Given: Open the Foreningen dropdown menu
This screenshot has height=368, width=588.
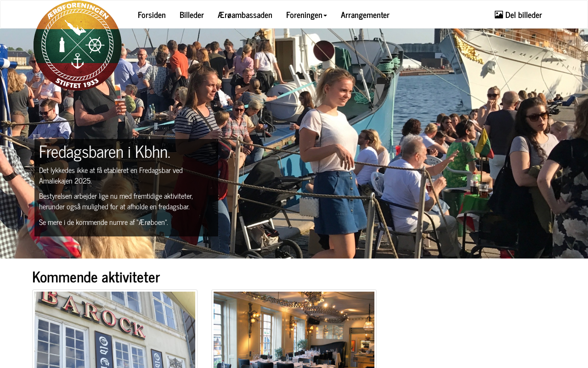Looking at the screenshot, I should [306, 15].
